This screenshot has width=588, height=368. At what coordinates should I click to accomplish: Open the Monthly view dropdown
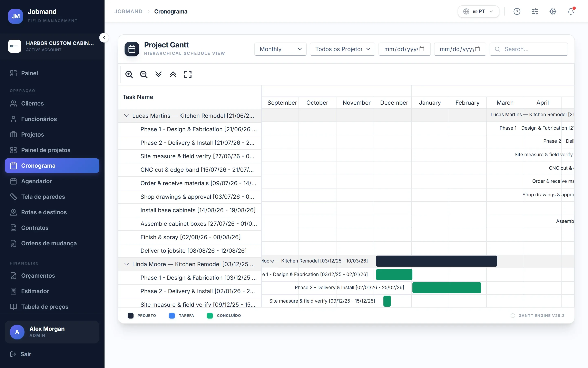point(280,49)
